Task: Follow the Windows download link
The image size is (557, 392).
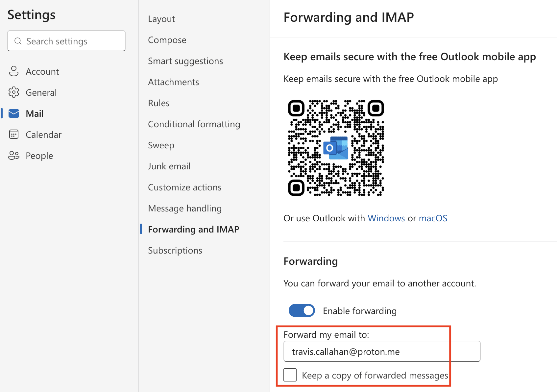Action: 386,218
